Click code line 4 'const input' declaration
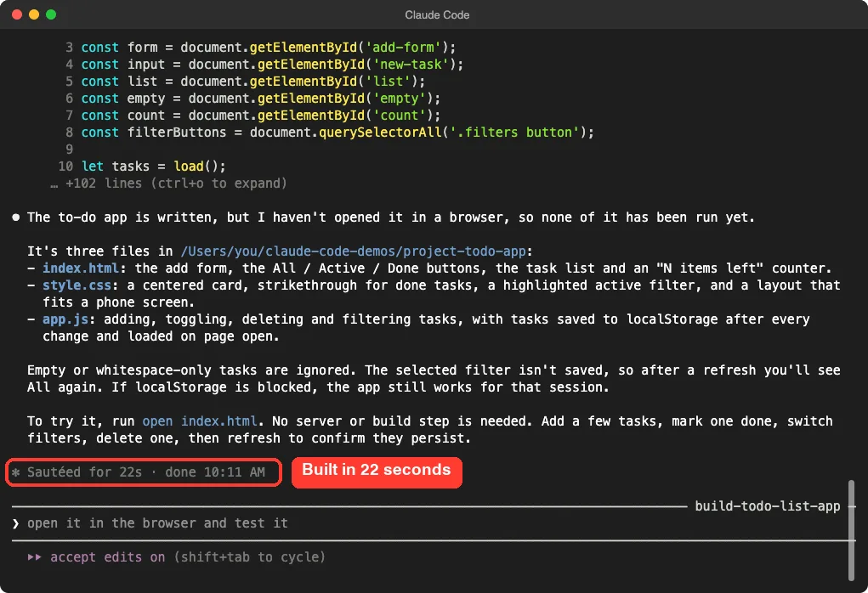 pyautogui.click(x=272, y=65)
